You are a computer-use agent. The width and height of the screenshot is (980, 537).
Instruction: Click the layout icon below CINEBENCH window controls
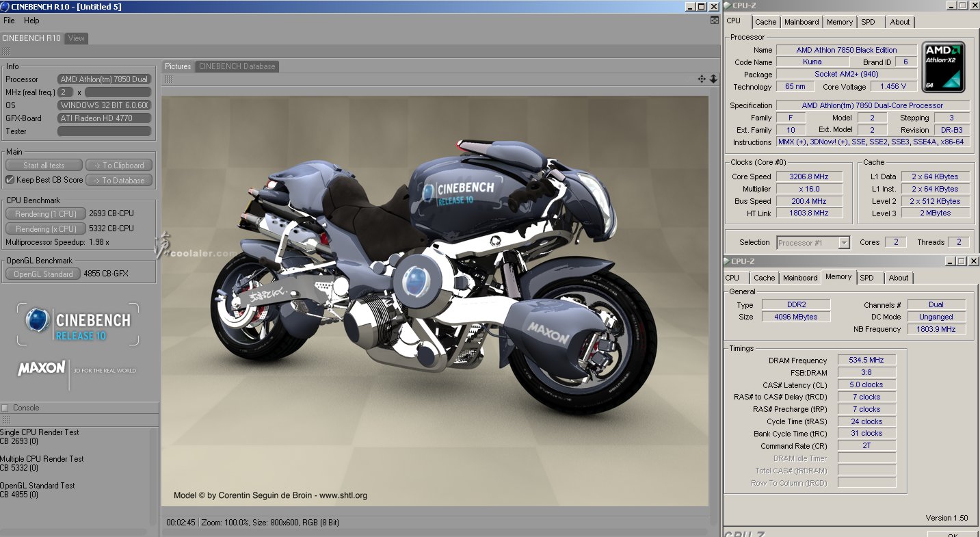(x=715, y=21)
